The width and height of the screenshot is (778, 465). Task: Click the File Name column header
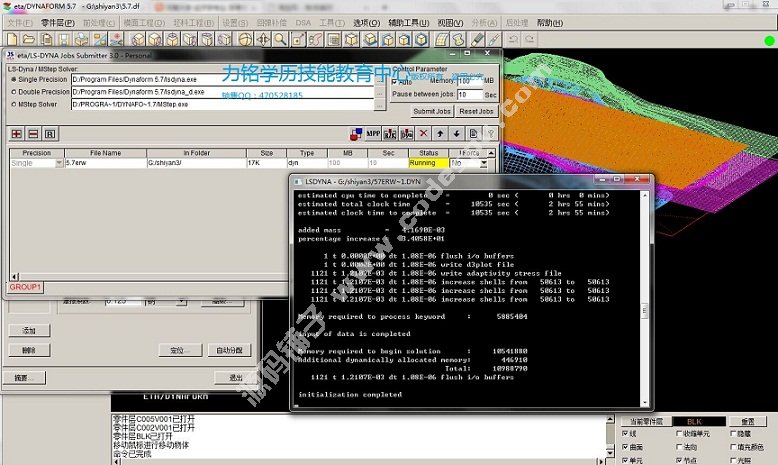105,153
